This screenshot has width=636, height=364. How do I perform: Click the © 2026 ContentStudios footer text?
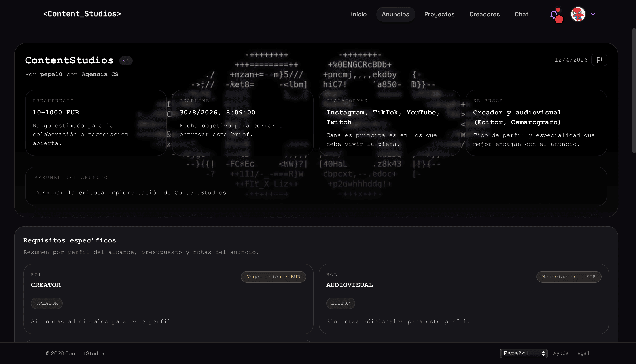(x=76, y=353)
